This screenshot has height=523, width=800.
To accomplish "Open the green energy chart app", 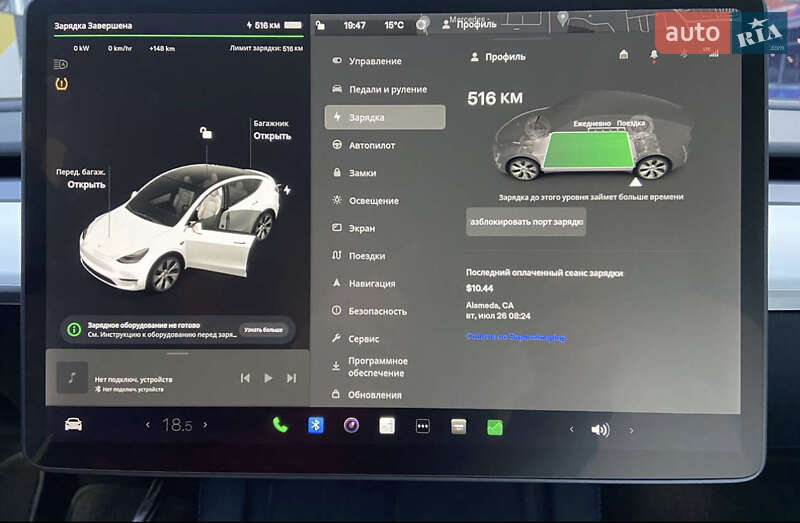I will tap(495, 427).
